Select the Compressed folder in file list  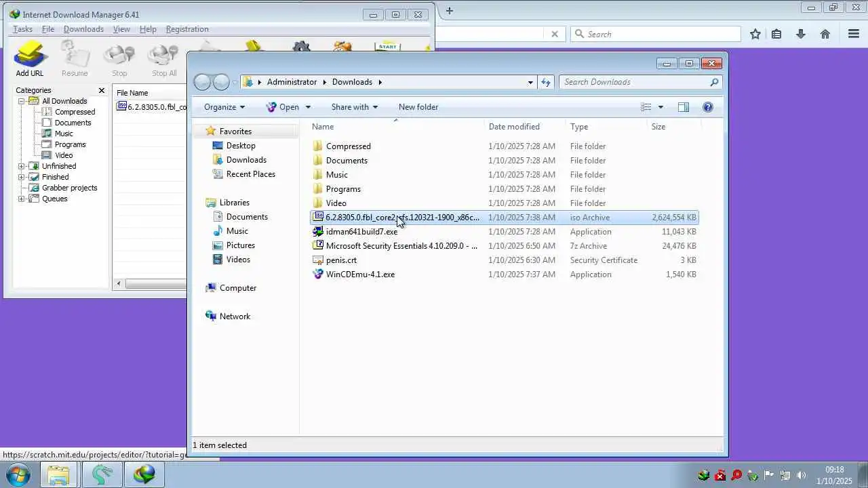coord(349,146)
